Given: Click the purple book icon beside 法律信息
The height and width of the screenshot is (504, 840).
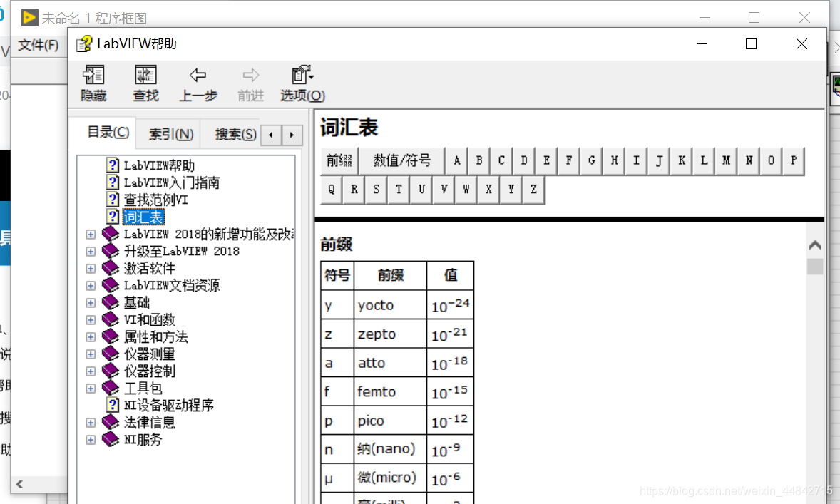Looking at the screenshot, I should tap(111, 422).
